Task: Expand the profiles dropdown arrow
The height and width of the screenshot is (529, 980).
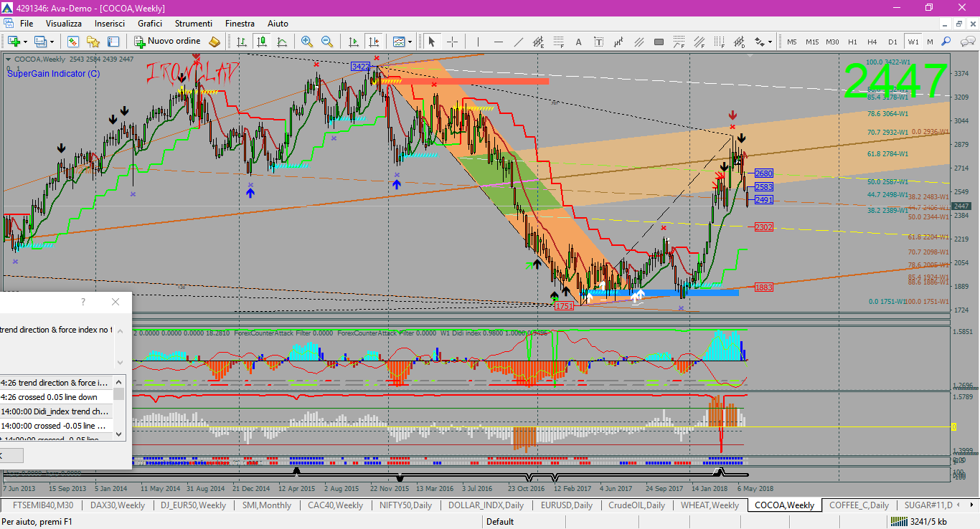Action: click(52, 42)
